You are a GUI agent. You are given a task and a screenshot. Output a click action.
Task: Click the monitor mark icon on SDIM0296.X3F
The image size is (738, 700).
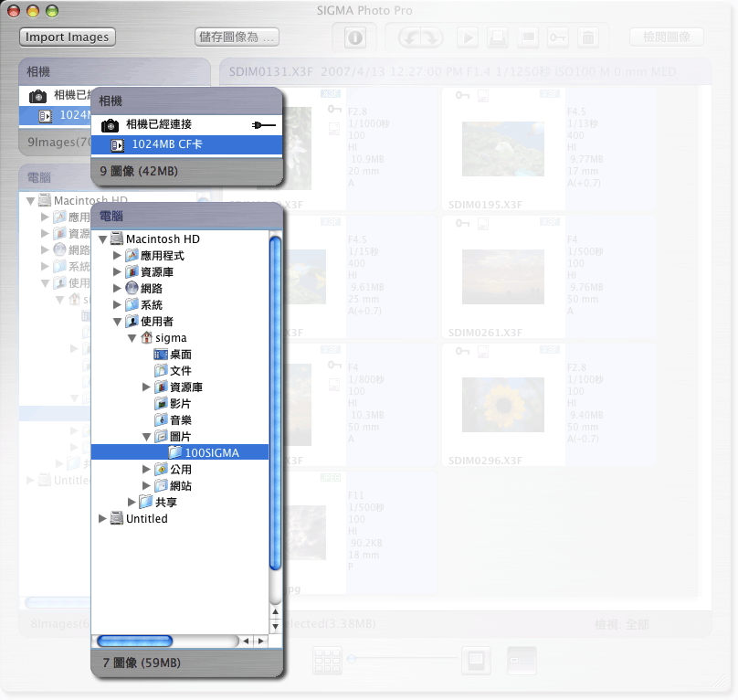[483, 352]
